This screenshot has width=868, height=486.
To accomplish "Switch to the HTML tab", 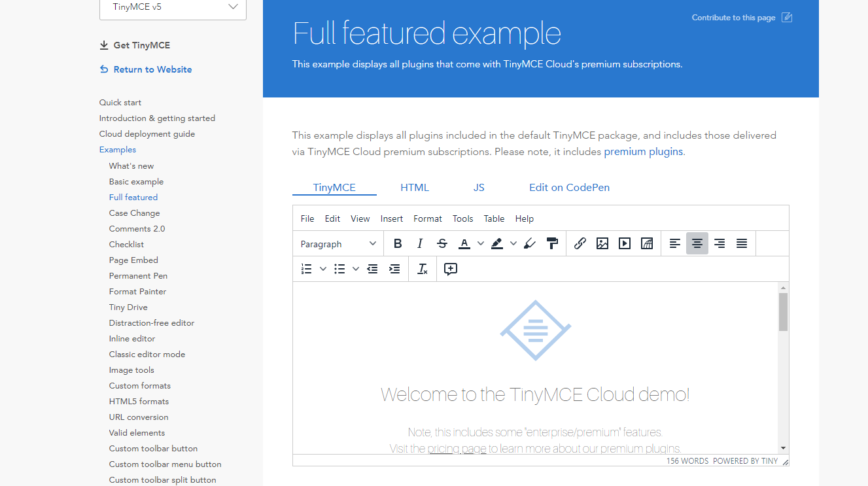I will (414, 186).
